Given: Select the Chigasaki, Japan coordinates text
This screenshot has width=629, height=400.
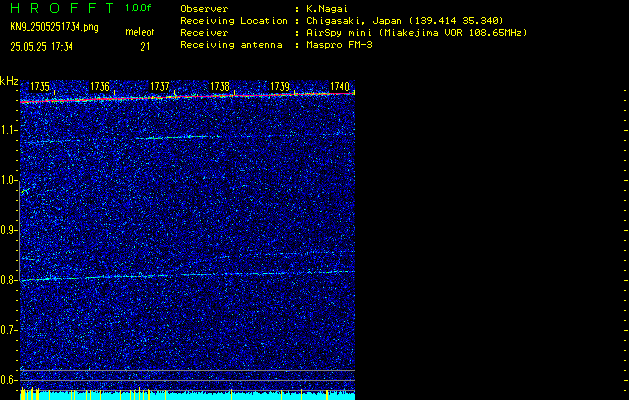Looking at the screenshot, I should pyautogui.click(x=405, y=21).
